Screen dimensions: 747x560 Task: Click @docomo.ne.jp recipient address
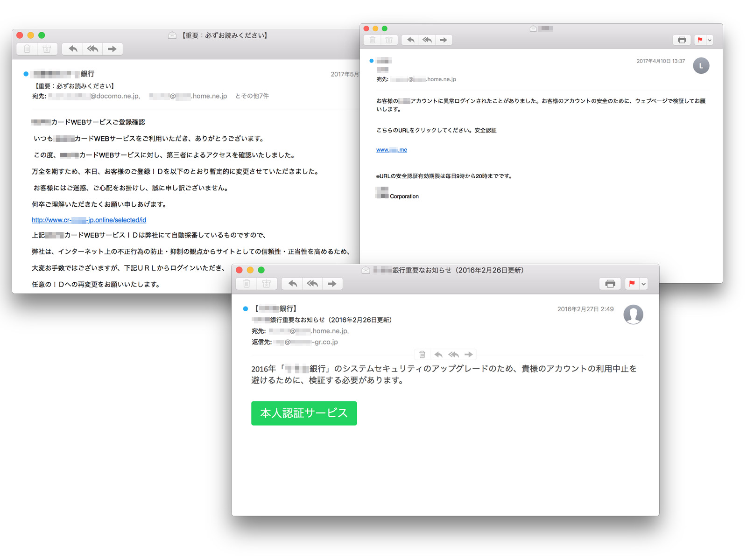click(x=94, y=96)
